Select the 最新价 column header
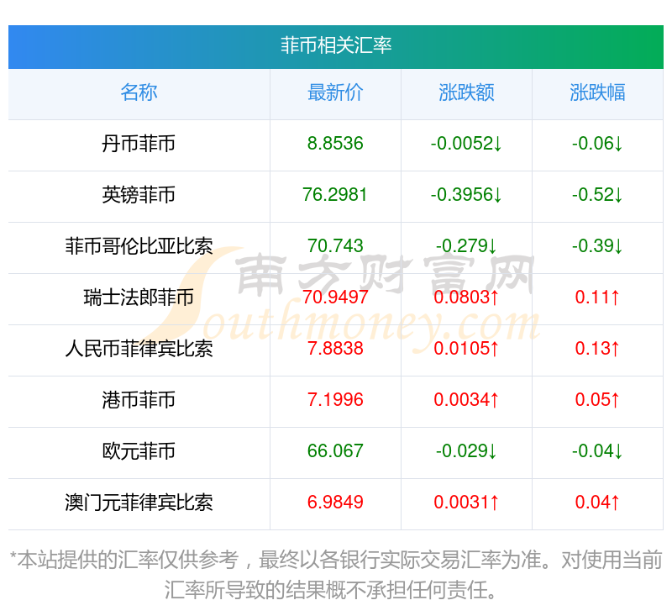This screenshot has width=672, height=616. [335, 92]
